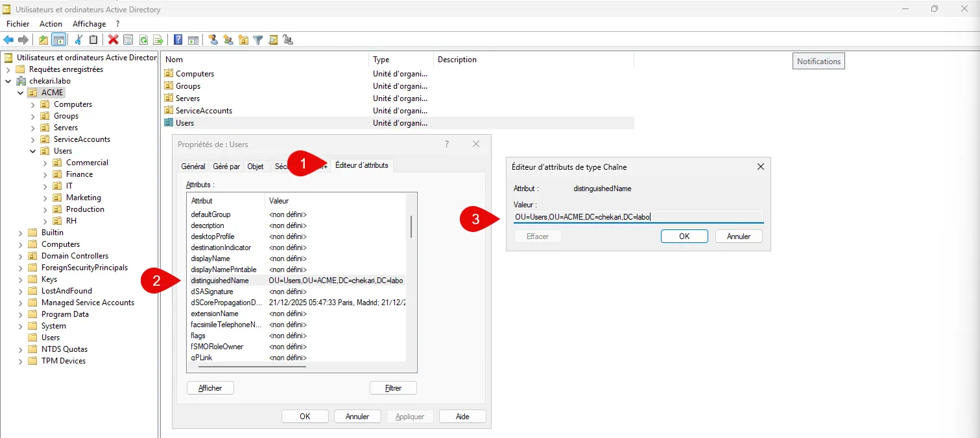Screen dimensions: 980x438
Task: Switch to the Général tab
Action: click(193, 167)
